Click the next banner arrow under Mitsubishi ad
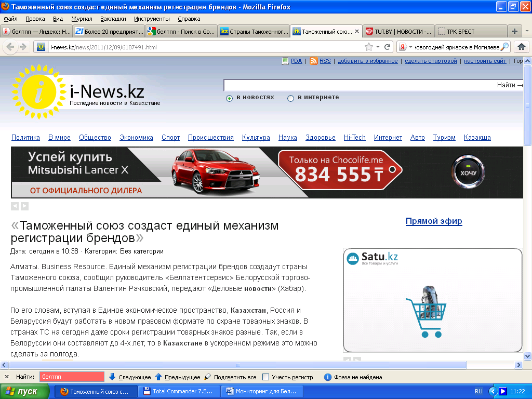 click(25, 206)
